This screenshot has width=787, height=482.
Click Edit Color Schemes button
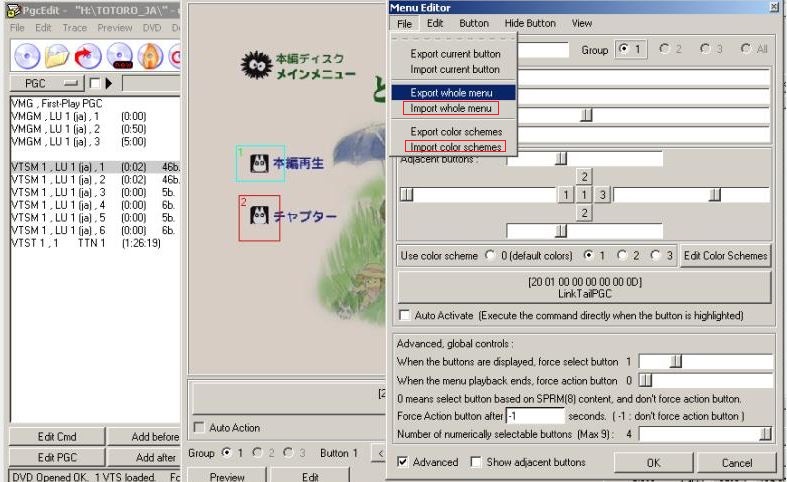tap(725, 256)
